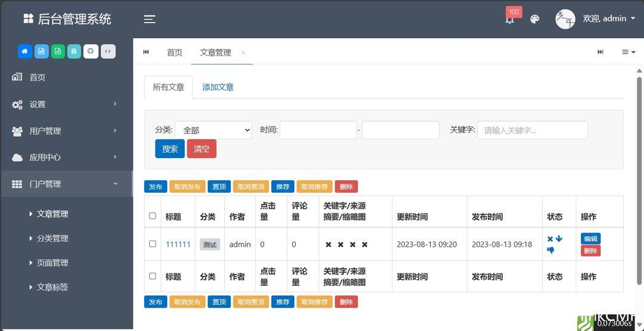Click the blue home shortcut icon in sidebar
This screenshot has height=331, width=644.
point(24,51)
